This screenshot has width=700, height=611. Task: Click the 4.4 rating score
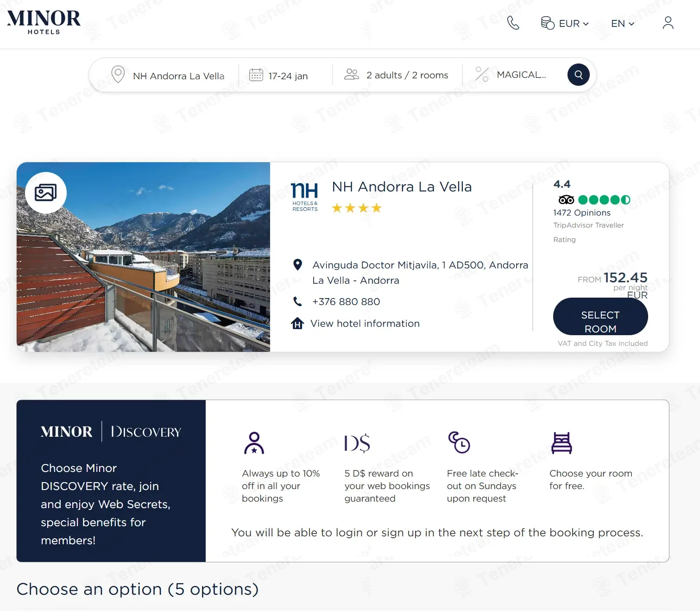[x=562, y=184]
